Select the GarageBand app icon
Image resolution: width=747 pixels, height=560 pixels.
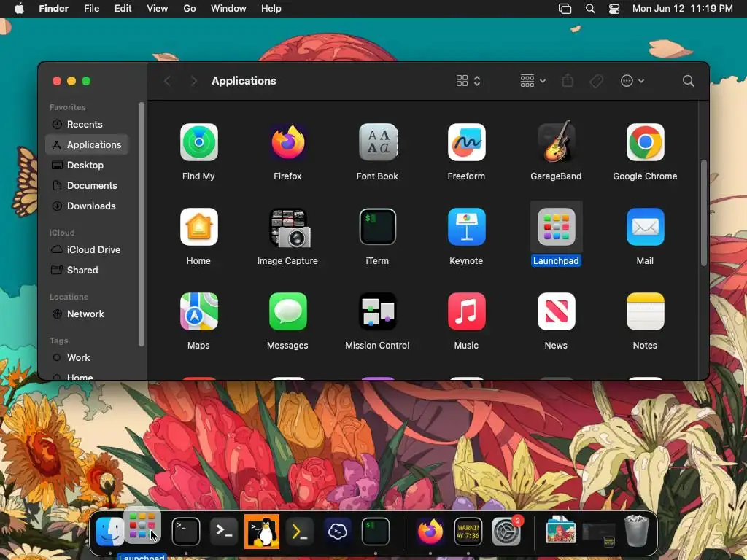pos(556,141)
